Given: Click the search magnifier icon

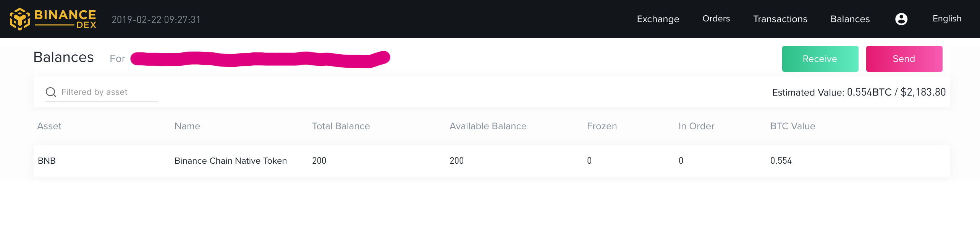Looking at the screenshot, I should pyautogui.click(x=51, y=92).
